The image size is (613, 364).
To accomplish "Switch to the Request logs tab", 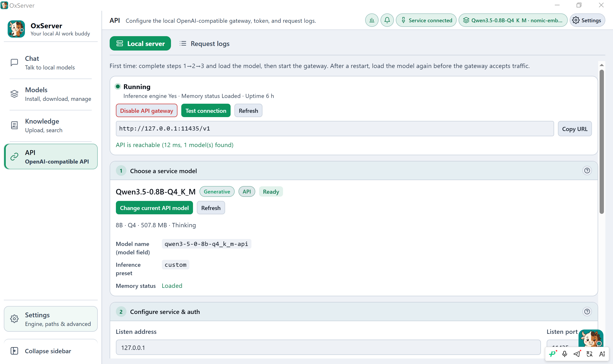I will point(205,43).
